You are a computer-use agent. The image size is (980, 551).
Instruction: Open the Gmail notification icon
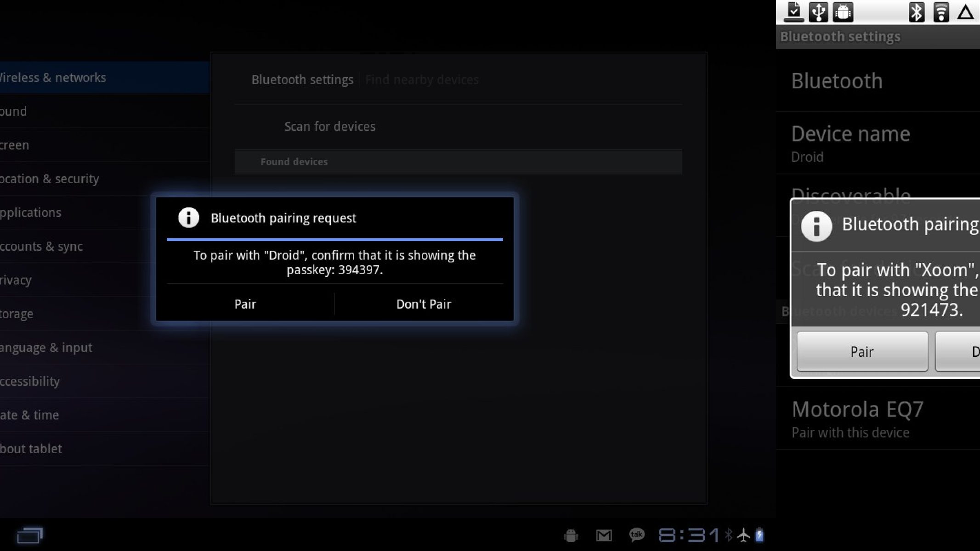click(x=604, y=535)
